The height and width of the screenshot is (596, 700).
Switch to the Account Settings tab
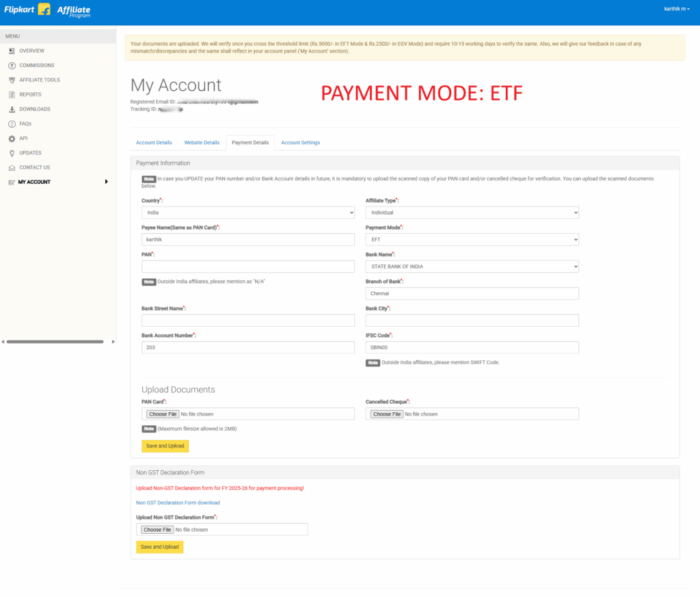click(x=301, y=143)
